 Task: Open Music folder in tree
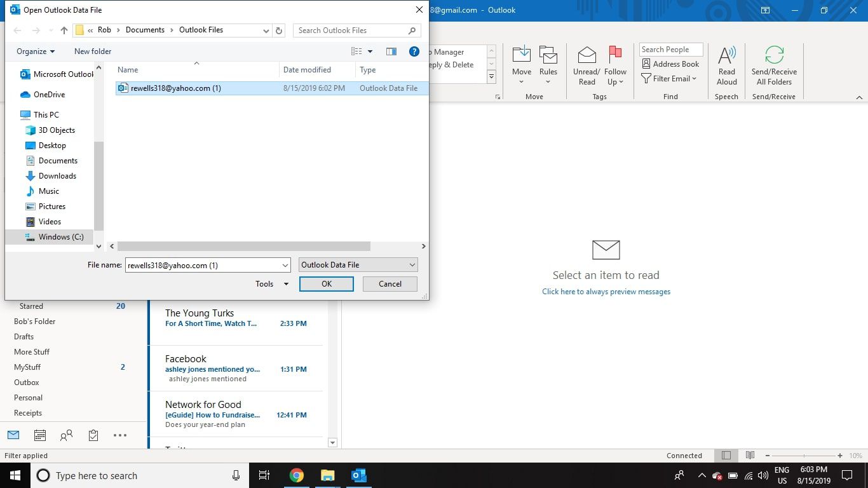pyautogui.click(x=43, y=191)
